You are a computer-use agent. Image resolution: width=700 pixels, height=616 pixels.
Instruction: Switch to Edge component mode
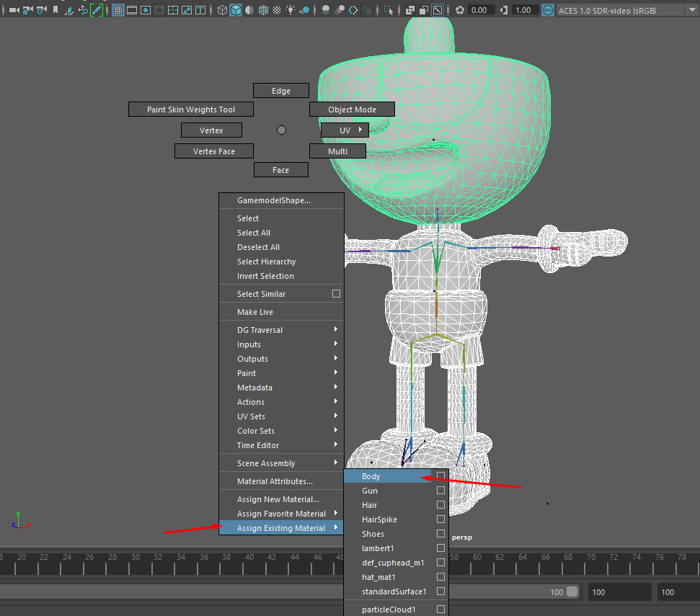tap(281, 91)
